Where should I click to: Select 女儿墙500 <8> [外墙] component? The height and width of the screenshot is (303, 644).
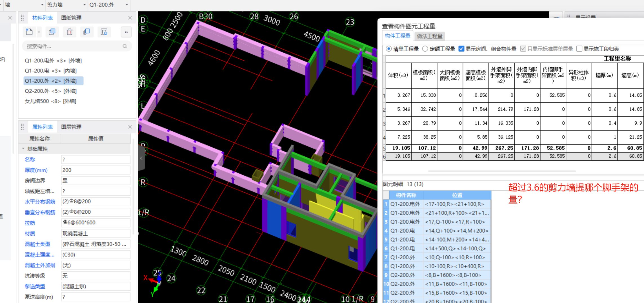50,101
